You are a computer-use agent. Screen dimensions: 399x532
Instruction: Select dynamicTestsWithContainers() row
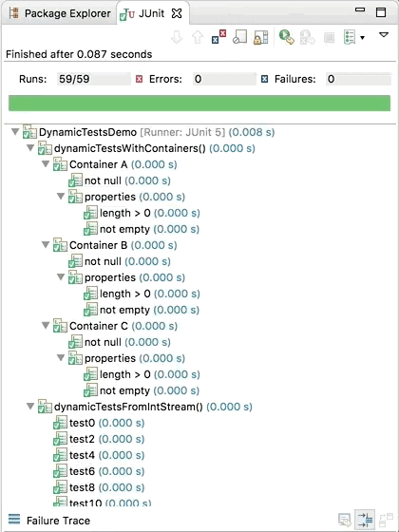tap(146, 148)
